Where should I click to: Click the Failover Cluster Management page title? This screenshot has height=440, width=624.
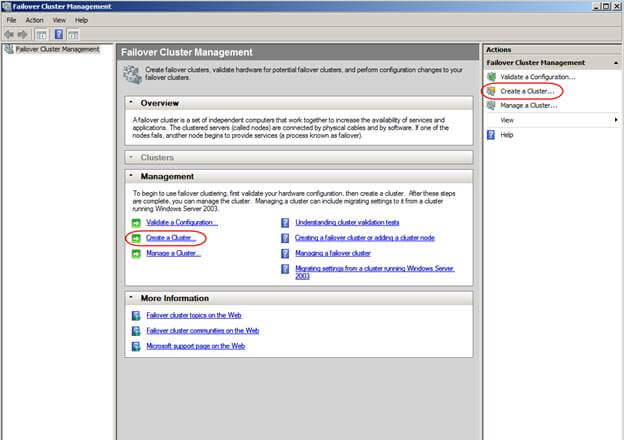click(187, 53)
